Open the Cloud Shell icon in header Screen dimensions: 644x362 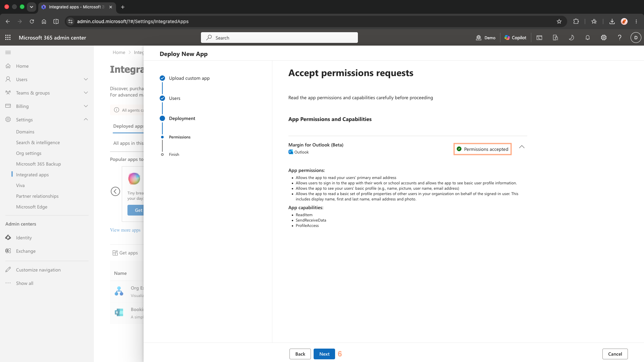point(539,38)
